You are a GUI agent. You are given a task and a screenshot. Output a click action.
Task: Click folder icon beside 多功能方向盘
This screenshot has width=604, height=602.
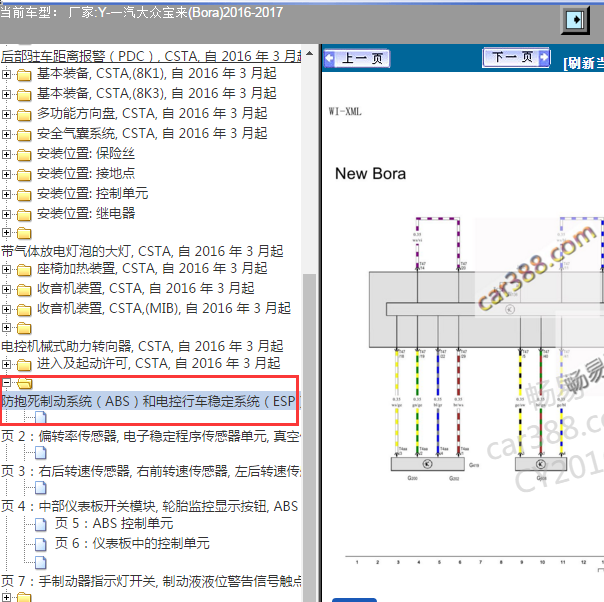tap(24, 114)
